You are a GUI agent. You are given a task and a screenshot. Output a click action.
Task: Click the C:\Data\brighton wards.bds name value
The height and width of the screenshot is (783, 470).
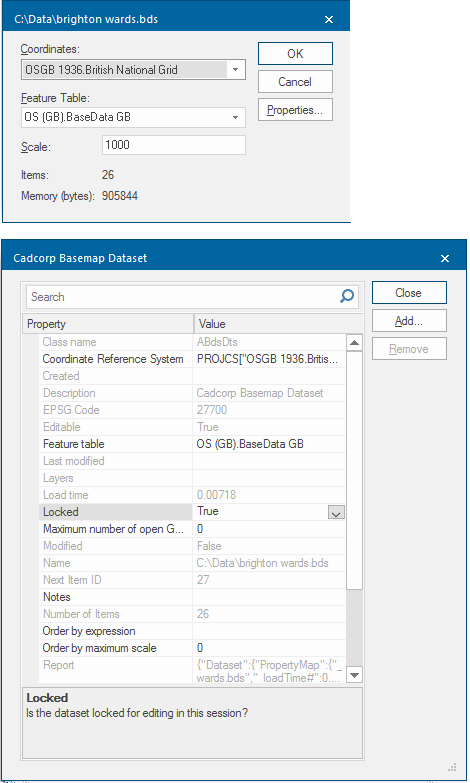(269, 563)
